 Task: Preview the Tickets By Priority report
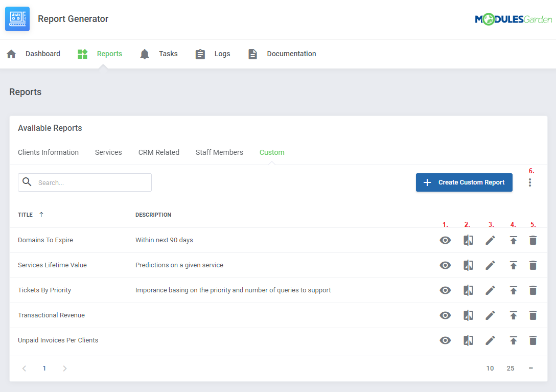tap(446, 290)
